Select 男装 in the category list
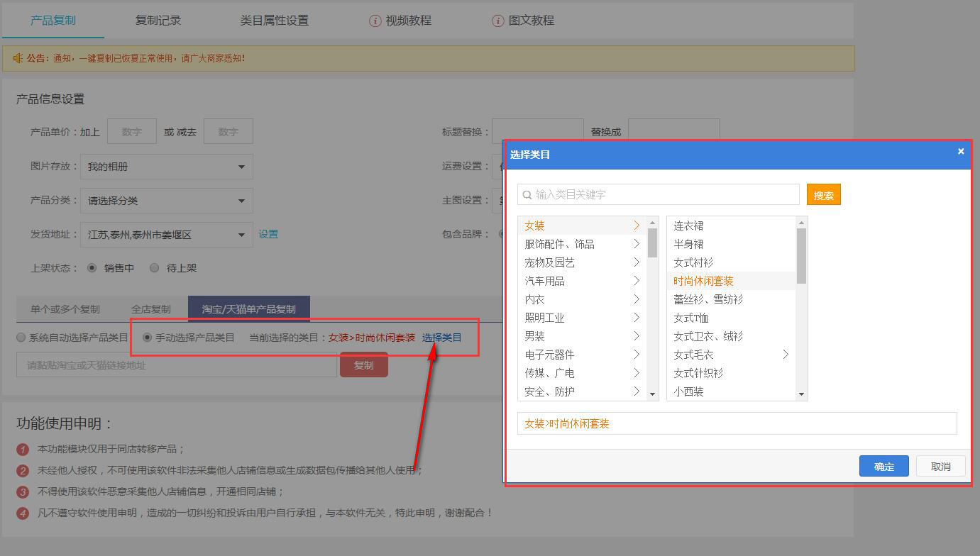Image resolution: width=980 pixels, height=556 pixels. click(582, 336)
